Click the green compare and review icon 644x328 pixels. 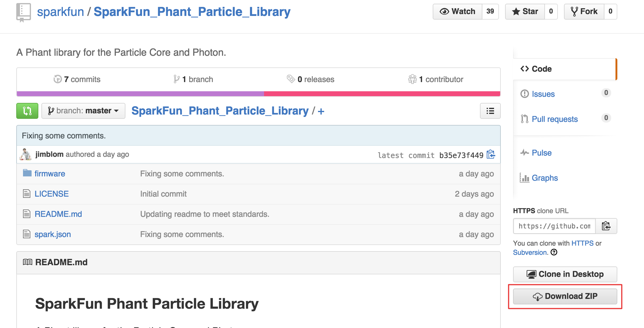coord(27,111)
